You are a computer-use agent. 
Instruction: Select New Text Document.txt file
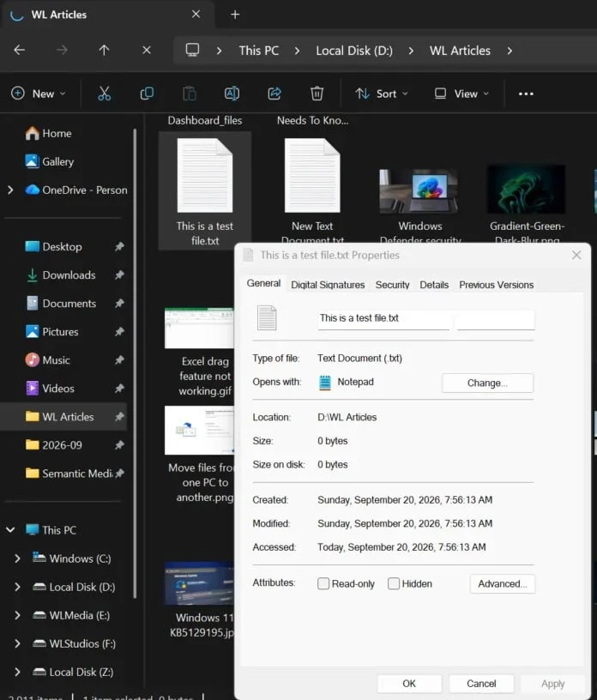312,191
